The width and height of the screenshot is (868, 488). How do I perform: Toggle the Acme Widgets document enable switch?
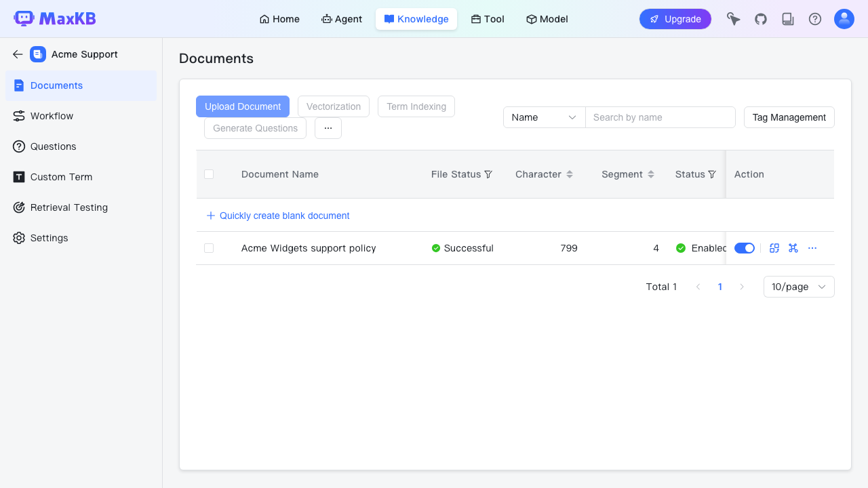745,248
